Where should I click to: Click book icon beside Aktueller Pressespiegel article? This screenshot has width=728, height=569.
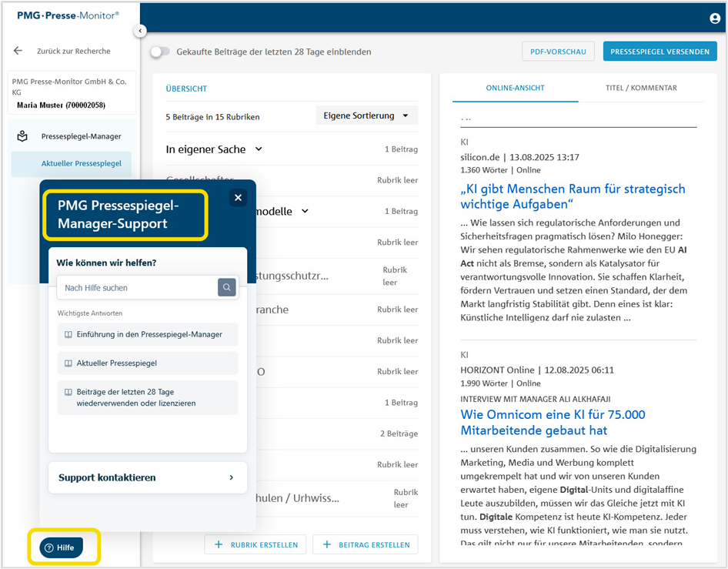click(x=68, y=363)
